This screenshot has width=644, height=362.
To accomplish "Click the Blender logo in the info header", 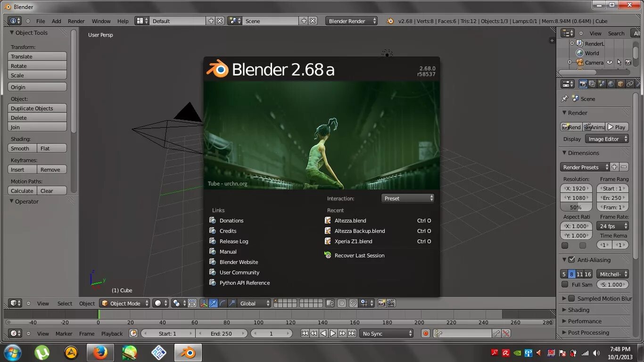I will (390, 21).
